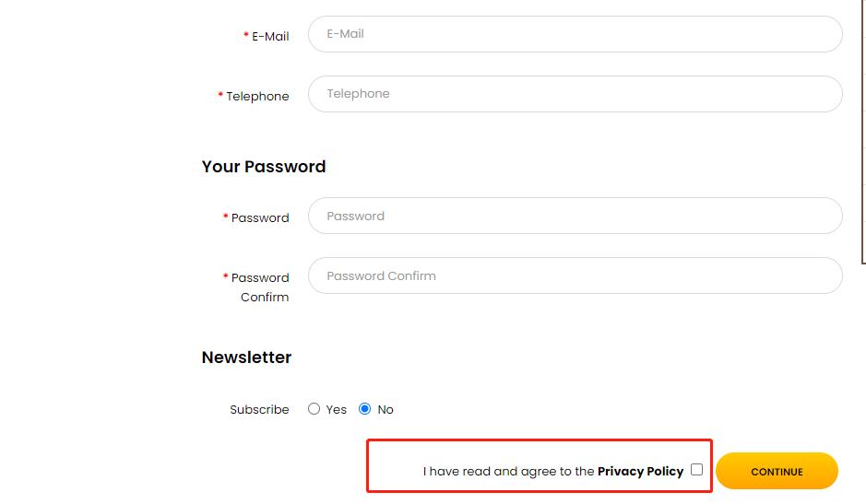Click the Telephone field label
This screenshot has height=504, width=866.
[x=257, y=97]
